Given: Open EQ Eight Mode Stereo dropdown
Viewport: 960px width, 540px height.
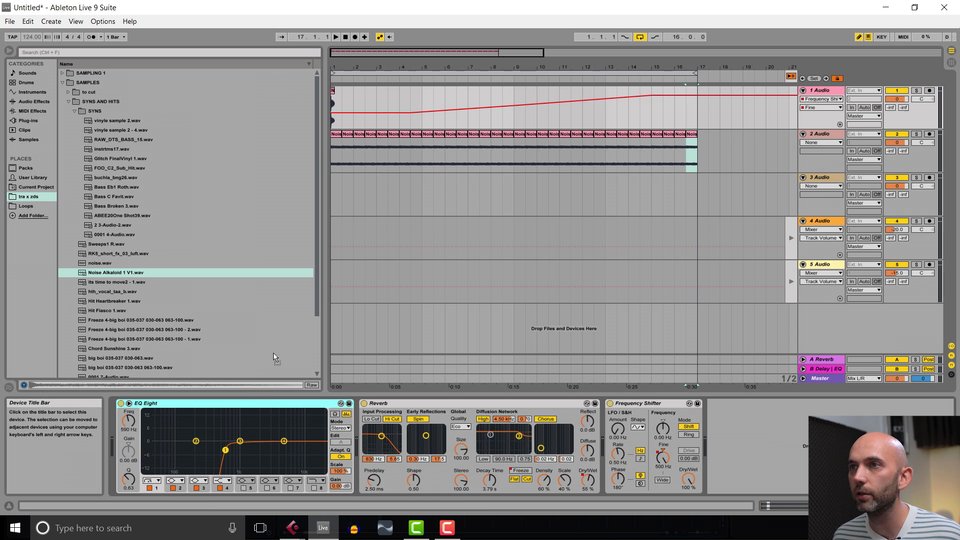Looking at the screenshot, I should 340,428.
